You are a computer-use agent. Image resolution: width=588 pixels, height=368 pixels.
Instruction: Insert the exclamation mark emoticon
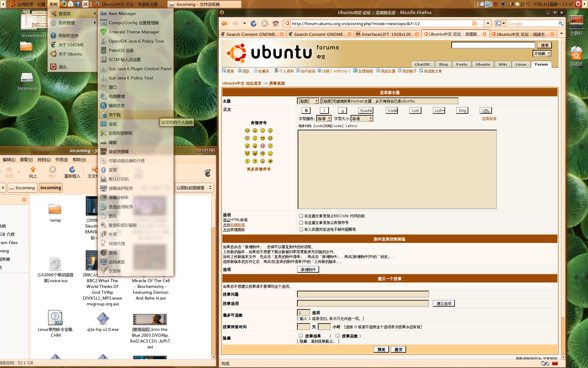coord(247,161)
